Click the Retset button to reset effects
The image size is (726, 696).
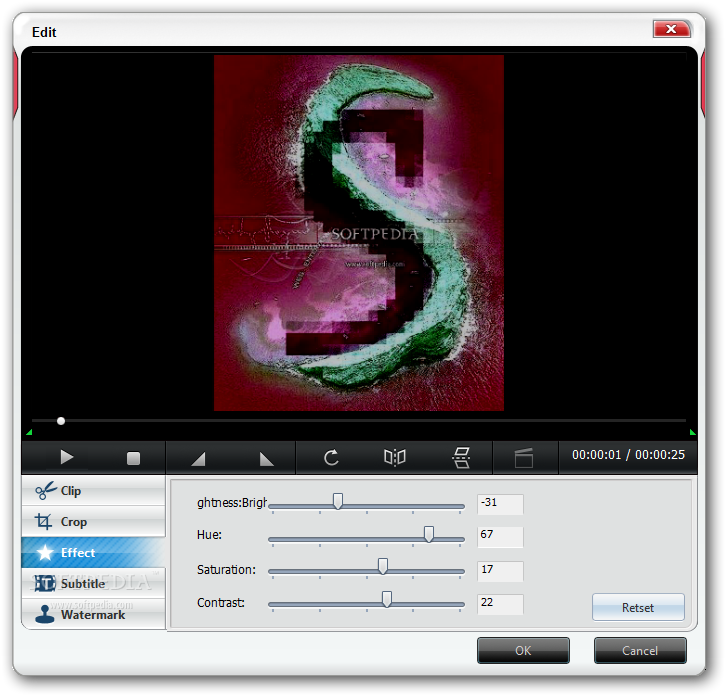click(x=638, y=607)
